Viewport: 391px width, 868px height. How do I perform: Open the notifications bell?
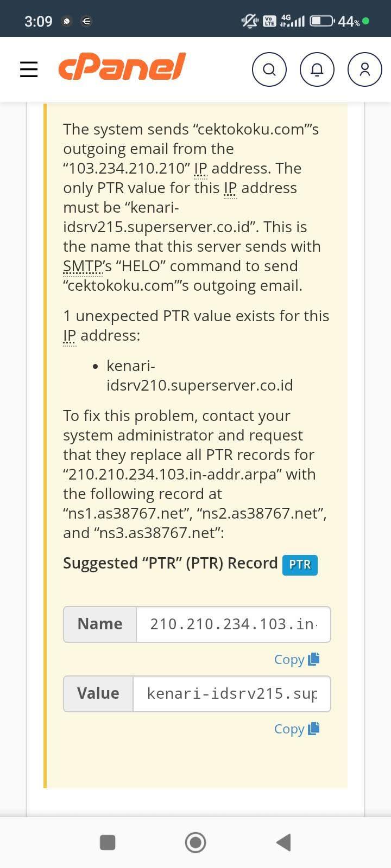point(317,69)
